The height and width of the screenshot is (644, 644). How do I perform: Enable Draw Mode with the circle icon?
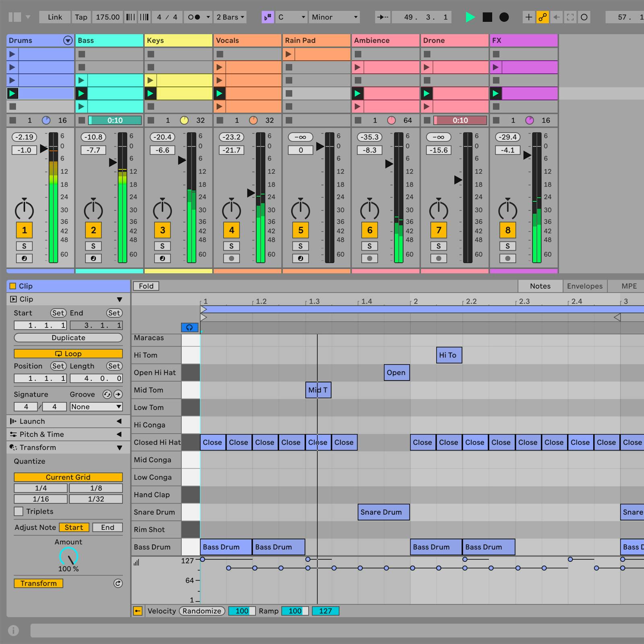click(x=584, y=17)
